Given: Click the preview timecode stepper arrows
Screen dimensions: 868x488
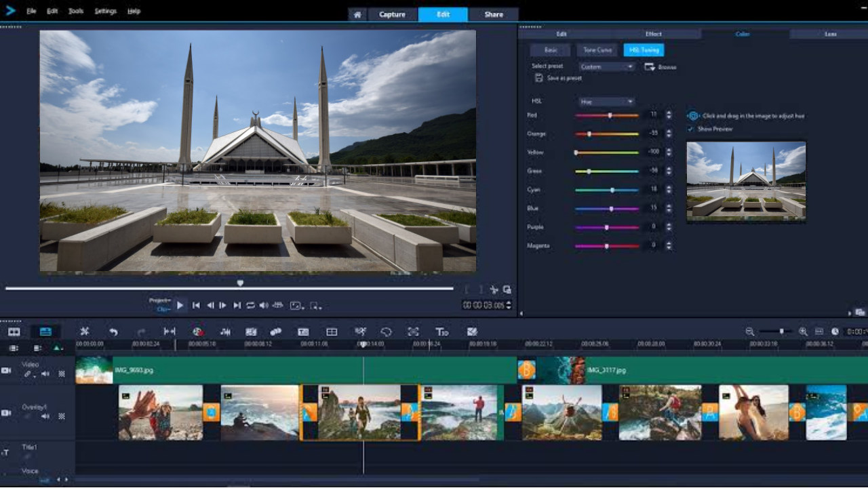Looking at the screenshot, I should tap(509, 306).
